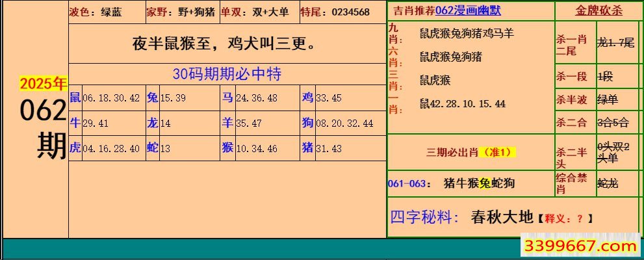Viewport: 644px width, 260px height.
Task: Click the 吉肖推荐062漫画幽默 underlined link
Action: point(447,11)
